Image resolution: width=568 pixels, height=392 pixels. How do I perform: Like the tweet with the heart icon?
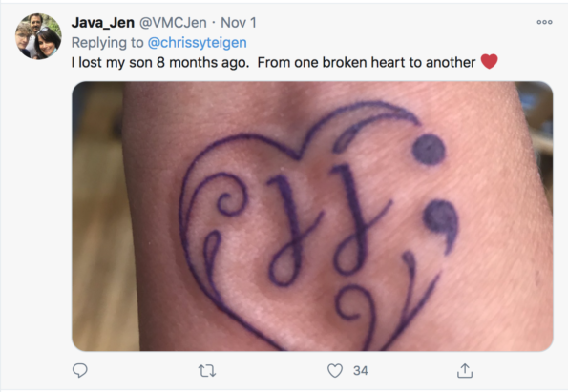335,371
